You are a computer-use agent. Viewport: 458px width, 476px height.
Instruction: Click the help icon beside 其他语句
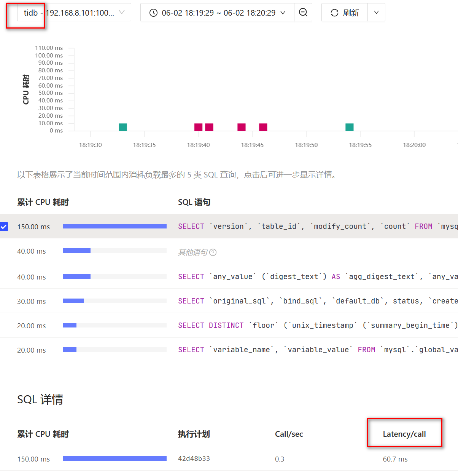click(213, 252)
